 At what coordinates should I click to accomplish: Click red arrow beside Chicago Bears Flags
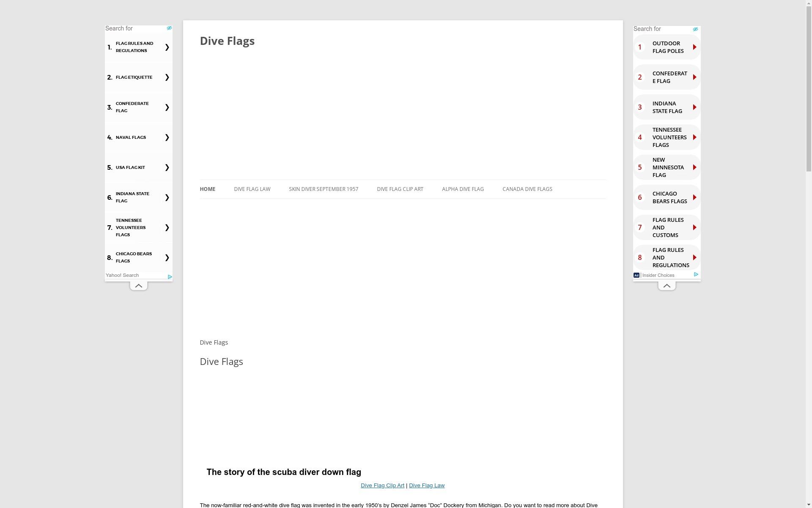(x=694, y=197)
